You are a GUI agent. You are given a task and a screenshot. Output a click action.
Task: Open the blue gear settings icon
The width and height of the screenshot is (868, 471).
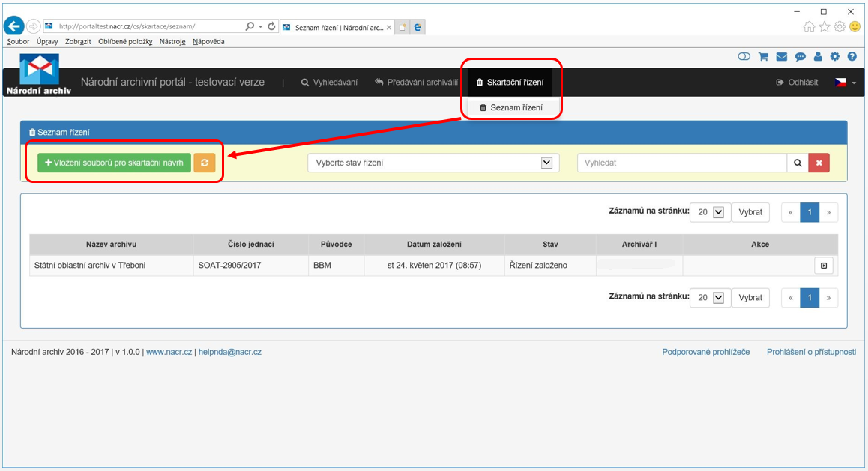click(x=835, y=56)
